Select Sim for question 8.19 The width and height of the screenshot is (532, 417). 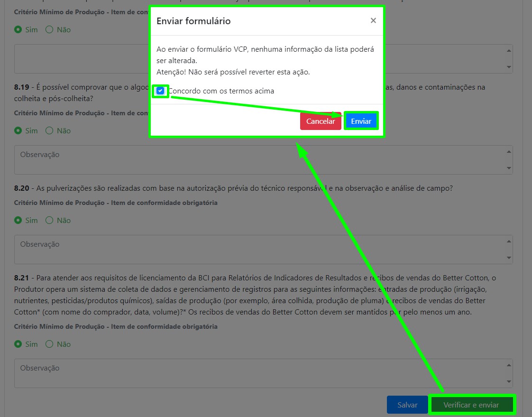point(18,130)
